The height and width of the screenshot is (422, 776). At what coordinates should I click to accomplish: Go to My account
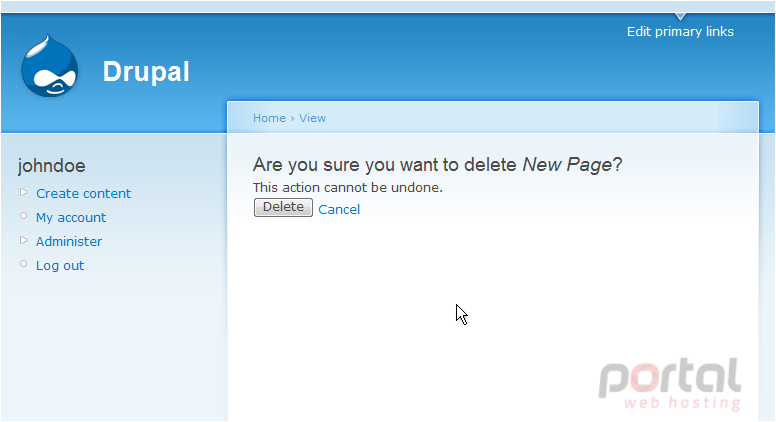click(x=71, y=218)
